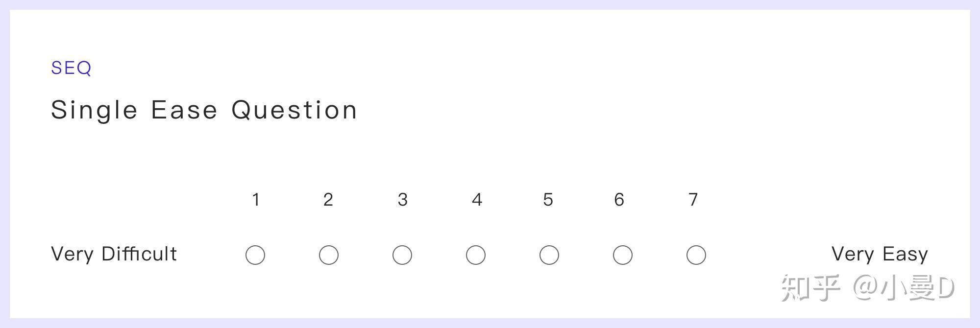Choose rating 6 on the scale
This screenshot has width=980, height=328.
click(x=622, y=255)
